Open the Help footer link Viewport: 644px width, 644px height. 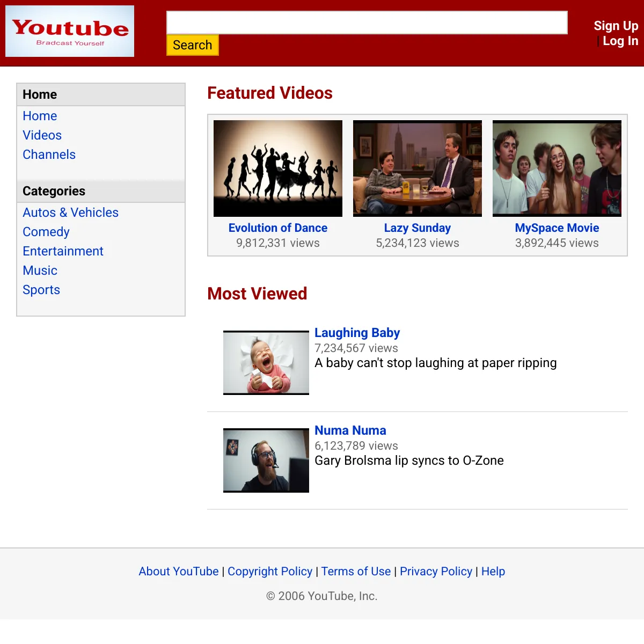[x=493, y=572]
